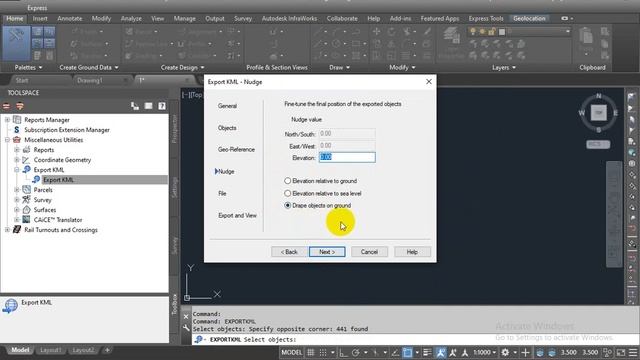The width and height of the screenshot is (640, 360).
Task: Open status bar customization hamburger menu
Action: click(633, 352)
